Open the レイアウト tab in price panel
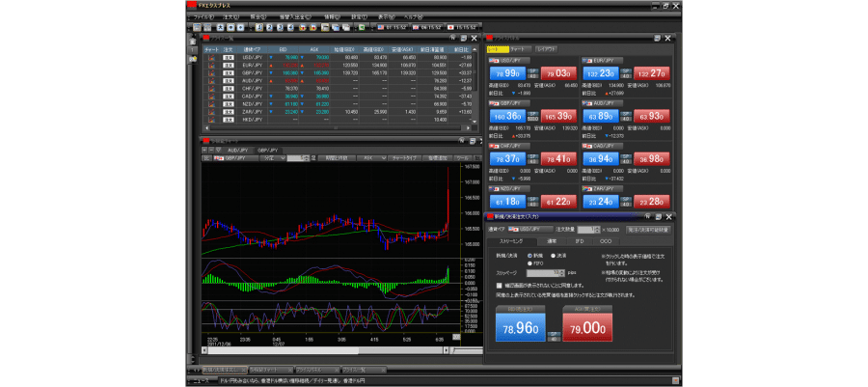The height and width of the screenshot is (387, 868). point(547,49)
